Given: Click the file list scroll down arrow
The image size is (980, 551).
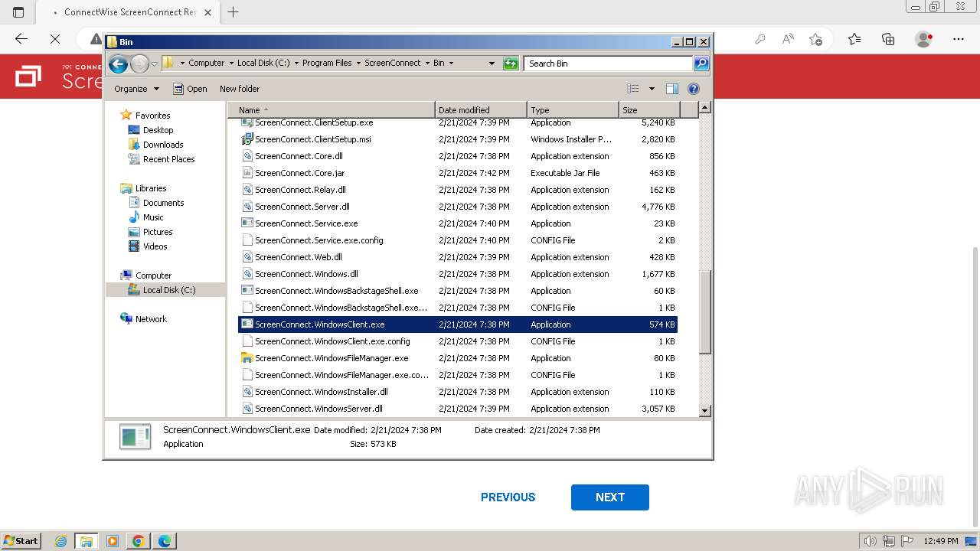Looking at the screenshot, I should [705, 411].
